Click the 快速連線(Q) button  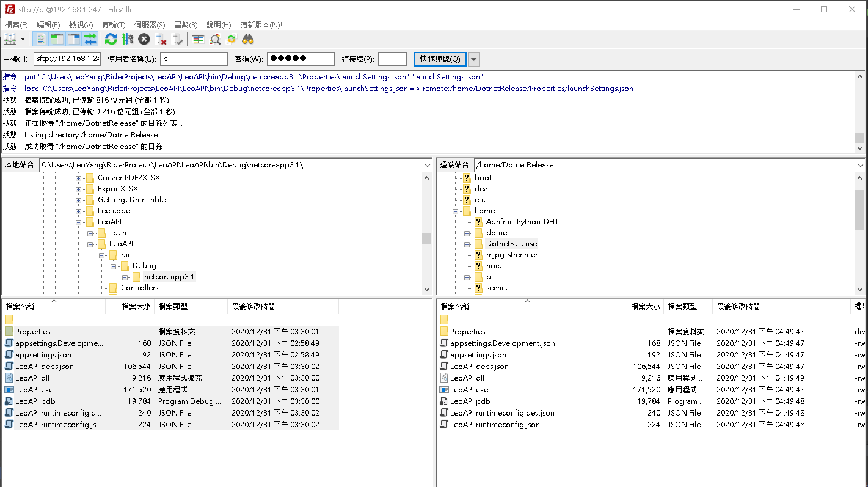pyautogui.click(x=440, y=59)
